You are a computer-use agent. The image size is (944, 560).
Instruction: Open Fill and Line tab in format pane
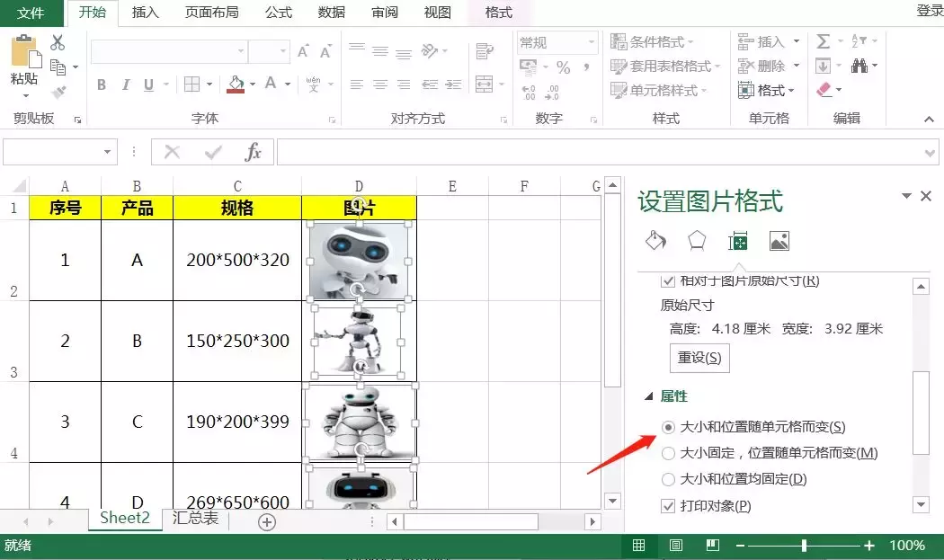[x=655, y=240]
